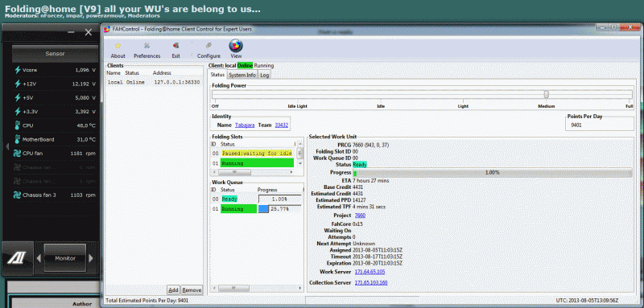This screenshot has height=308, width=644.
Task: Click left arrow next to Monitor
Action: point(39,258)
